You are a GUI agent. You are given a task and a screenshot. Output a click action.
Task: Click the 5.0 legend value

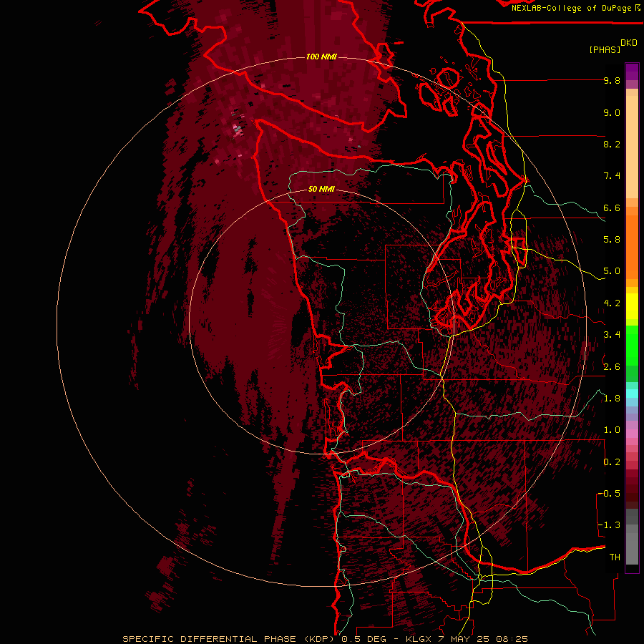click(x=612, y=271)
